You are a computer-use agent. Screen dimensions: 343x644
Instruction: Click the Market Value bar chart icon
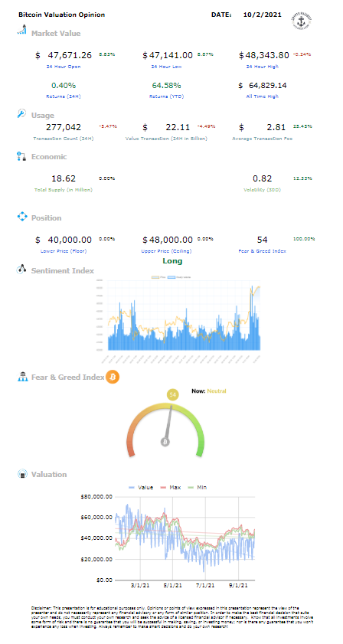tap(22, 30)
